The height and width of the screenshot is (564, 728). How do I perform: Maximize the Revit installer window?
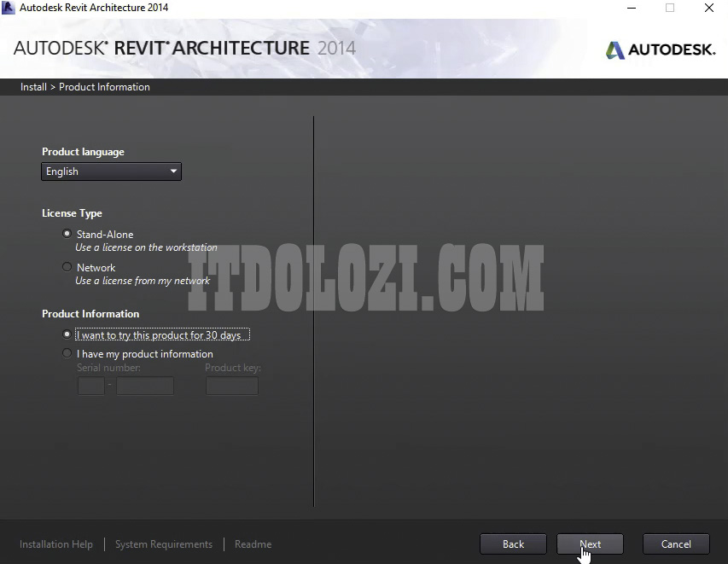[670, 8]
